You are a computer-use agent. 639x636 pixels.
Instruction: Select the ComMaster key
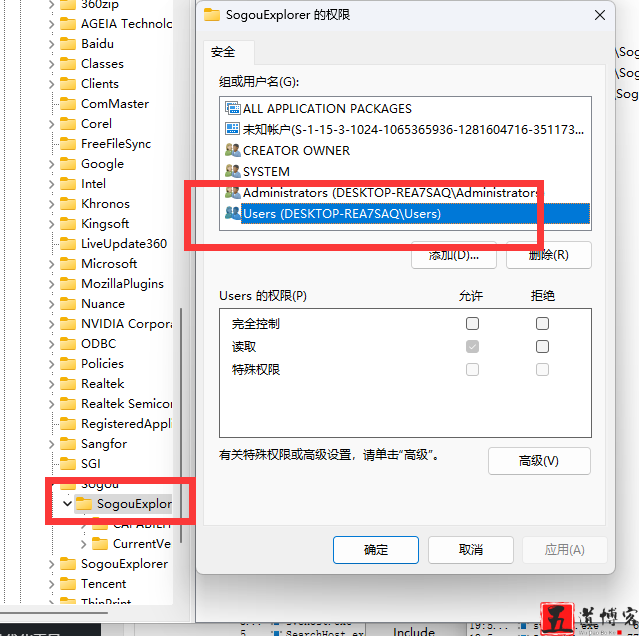click(115, 103)
